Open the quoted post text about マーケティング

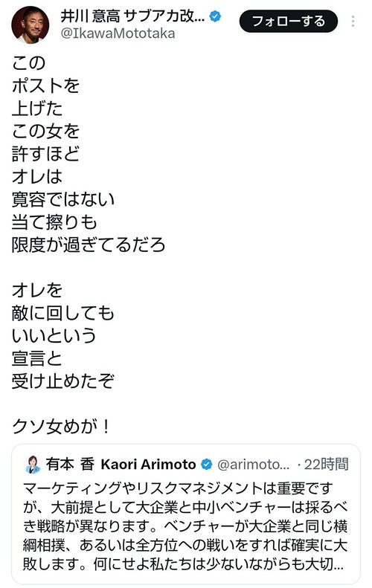(185, 526)
